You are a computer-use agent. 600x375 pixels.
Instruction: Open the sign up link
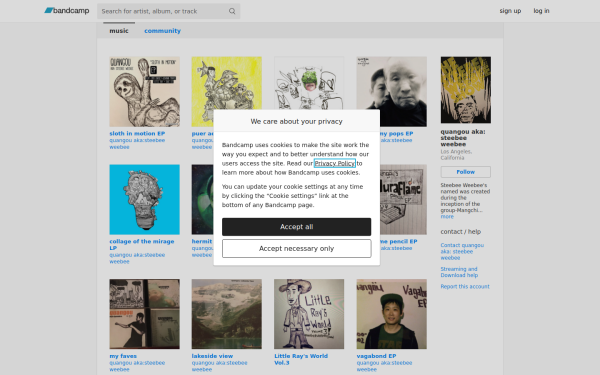point(510,11)
